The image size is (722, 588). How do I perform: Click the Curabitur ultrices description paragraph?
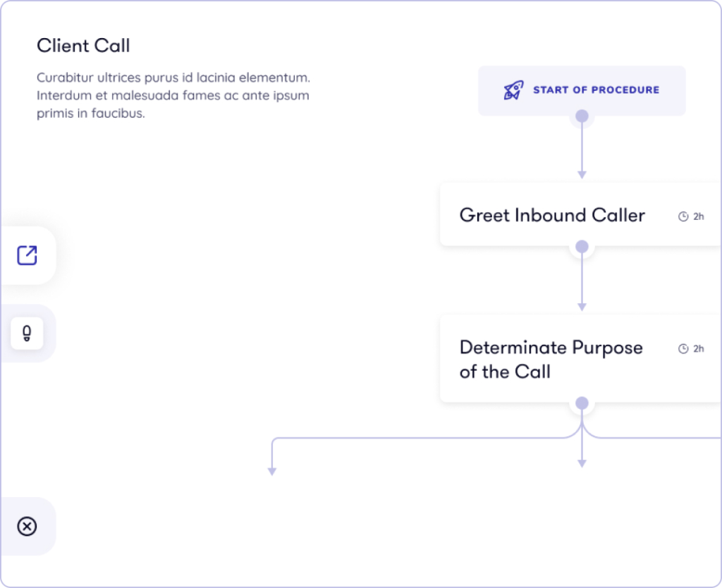click(x=173, y=95)
